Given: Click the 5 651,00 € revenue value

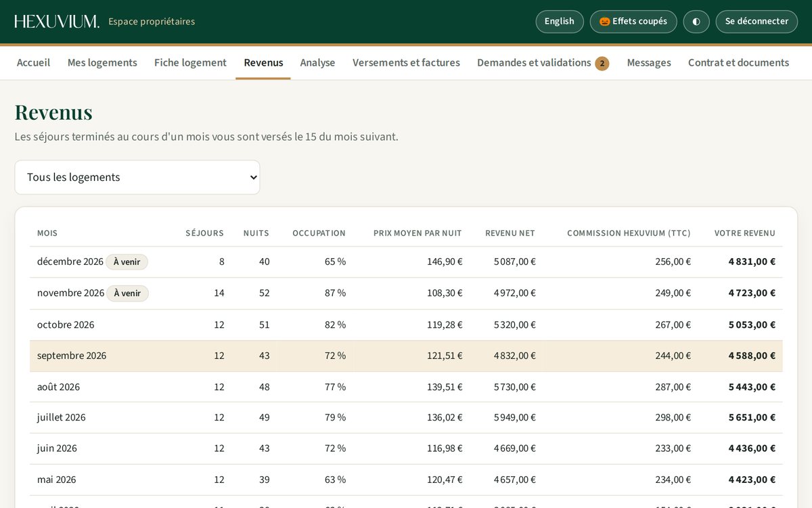Looking at the screenshot, I should (752, 418).
